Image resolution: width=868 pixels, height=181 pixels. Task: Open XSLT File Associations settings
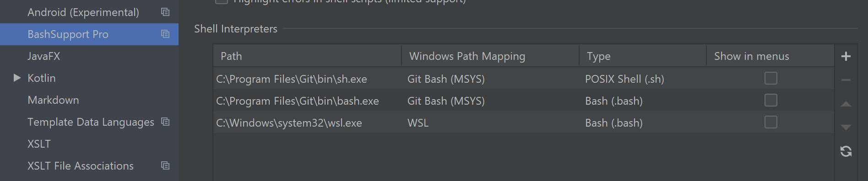(x=81, y=166)
